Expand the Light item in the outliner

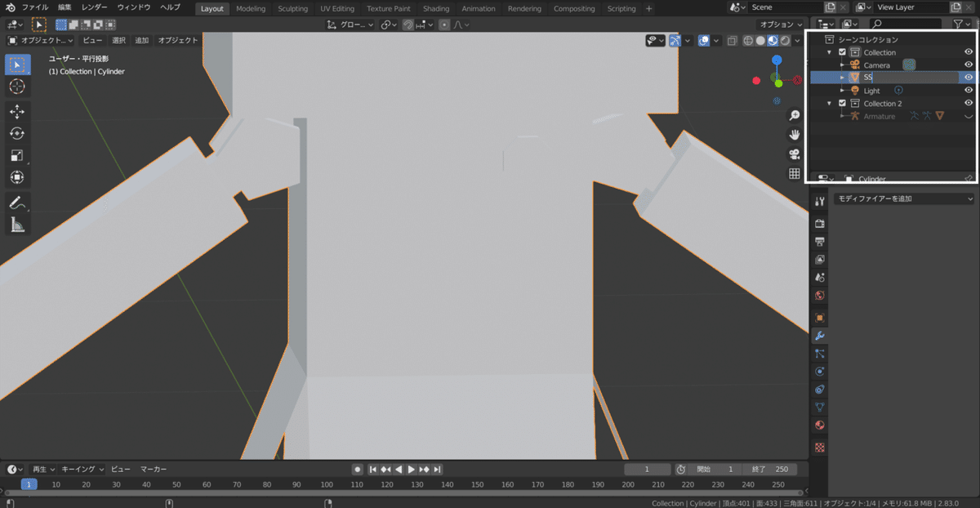click(x=842, y=91)
